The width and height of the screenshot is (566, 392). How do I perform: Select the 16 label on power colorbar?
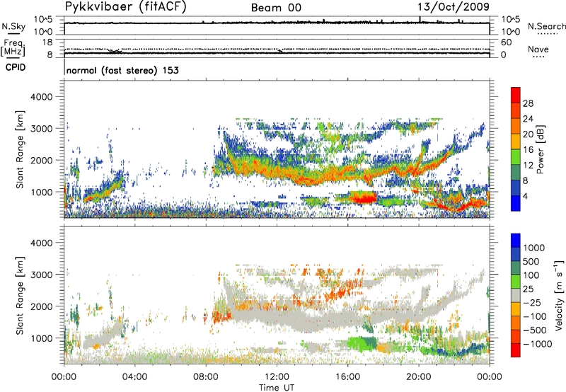click(x=528, y=150)
